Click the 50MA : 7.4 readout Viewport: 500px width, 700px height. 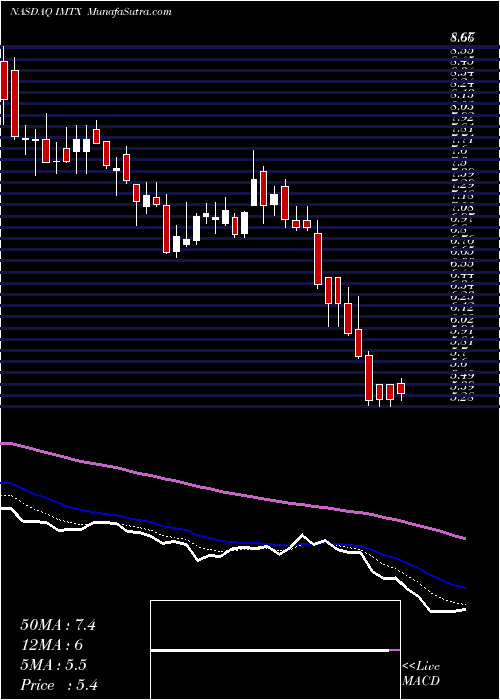58,625
